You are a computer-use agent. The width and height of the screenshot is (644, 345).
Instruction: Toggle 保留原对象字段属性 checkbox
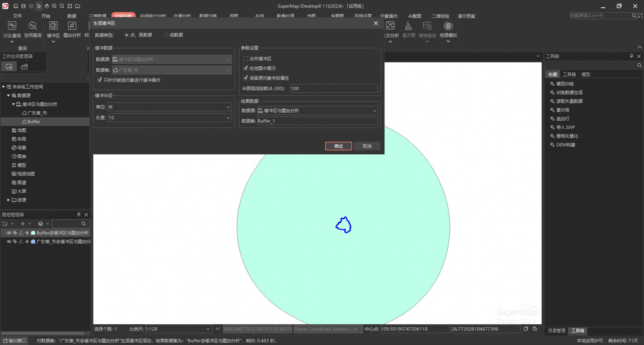[x=246, y=78]
